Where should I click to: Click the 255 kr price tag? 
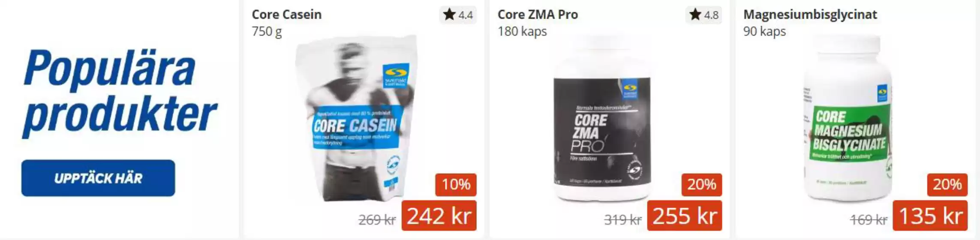tap(685, 216)
